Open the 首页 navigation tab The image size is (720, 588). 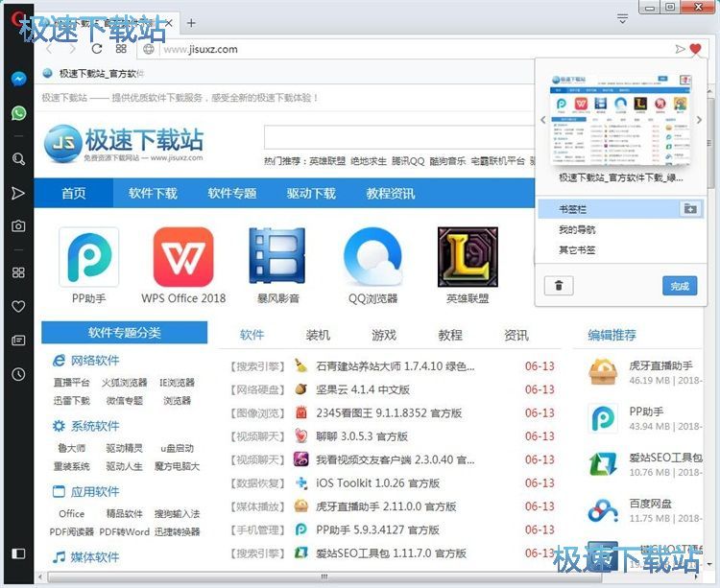[74, 193]
